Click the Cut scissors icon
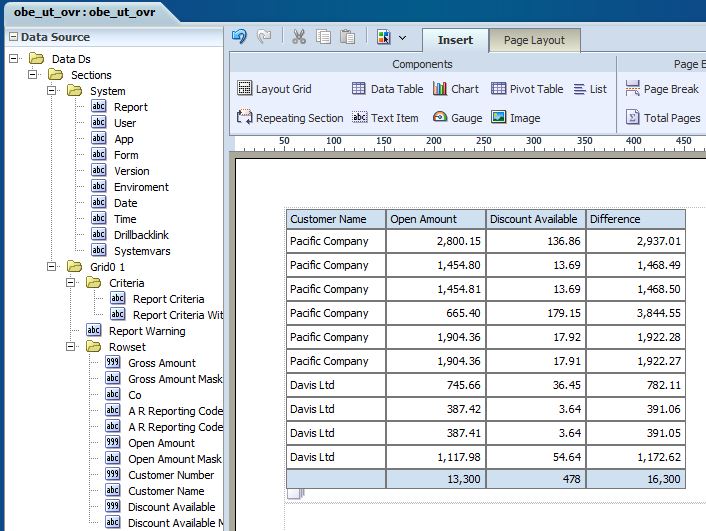Screen dimensions: 706x531 point(299,36)
